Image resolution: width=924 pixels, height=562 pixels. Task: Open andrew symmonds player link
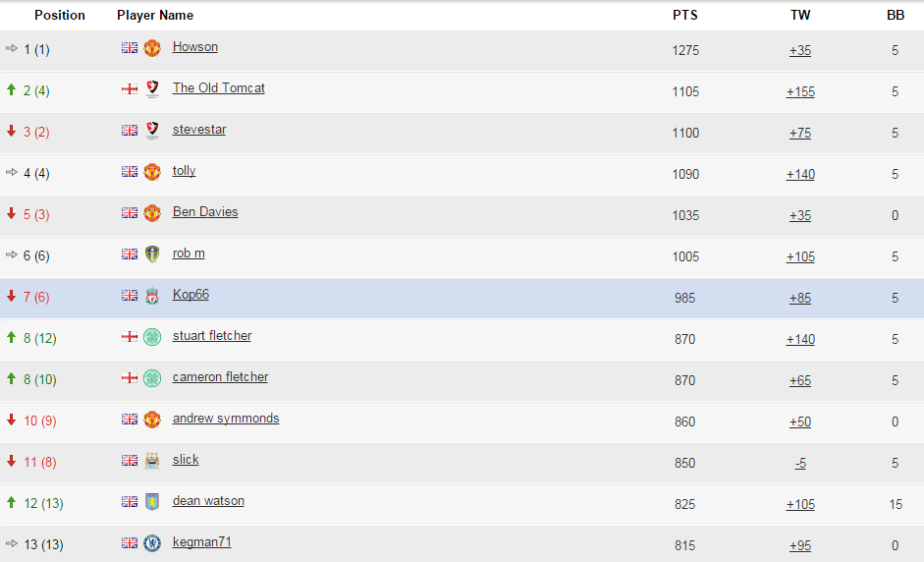pos(226,418)
